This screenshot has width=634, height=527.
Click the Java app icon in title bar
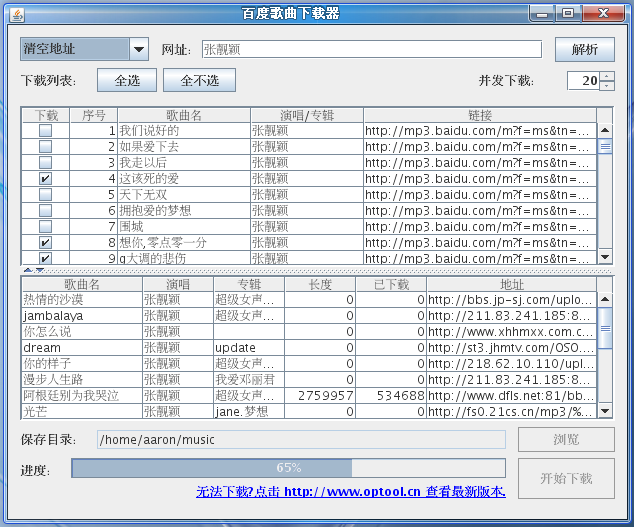click(17, 15)
